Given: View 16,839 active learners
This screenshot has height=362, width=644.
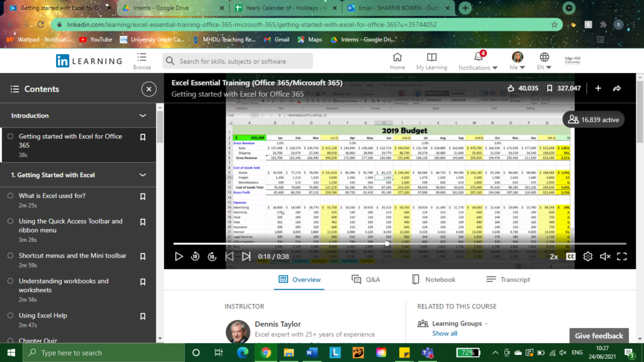Looking at the screenshot, I should (x=594, y=120).
